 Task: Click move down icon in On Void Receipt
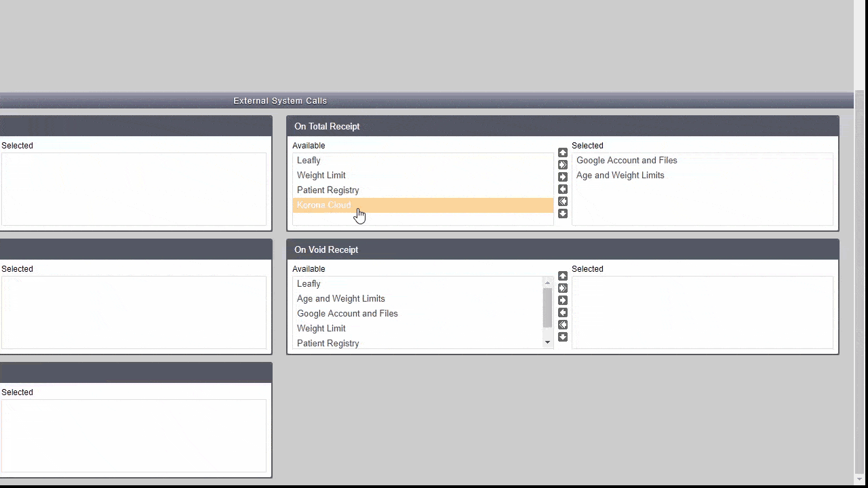click(x=563, y=337)
